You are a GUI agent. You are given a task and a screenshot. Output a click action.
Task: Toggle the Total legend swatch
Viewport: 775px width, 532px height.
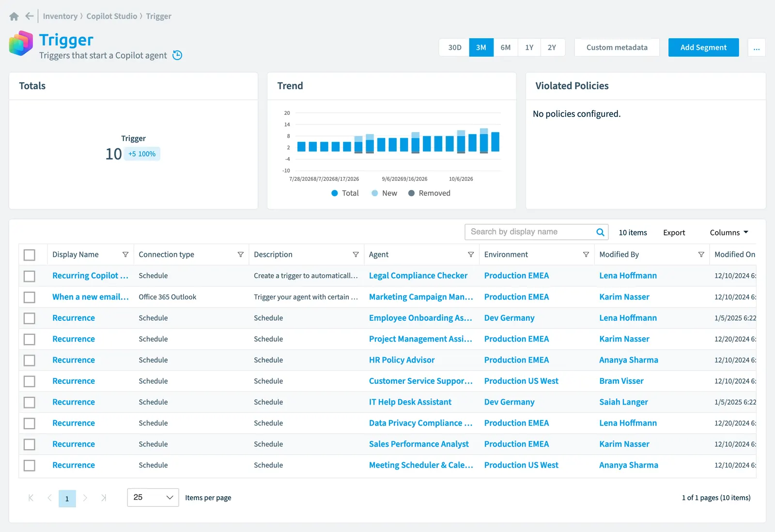[334, 193]
